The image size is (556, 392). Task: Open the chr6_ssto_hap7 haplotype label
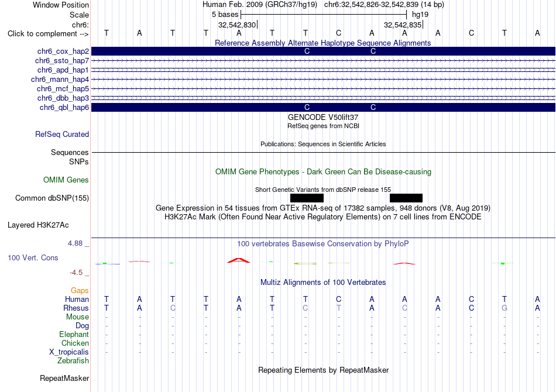61,61
